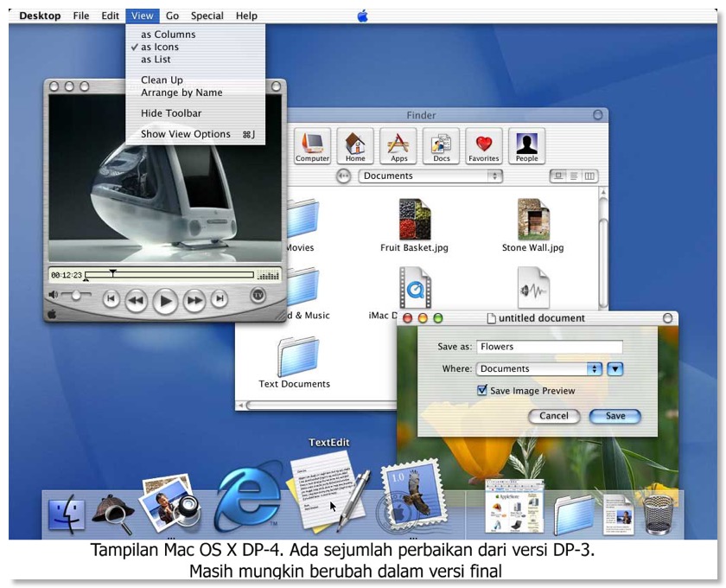Open the Computer toolbar icon in Finder
The height and width of the screenshot is (588, 726).
(312, 146)
